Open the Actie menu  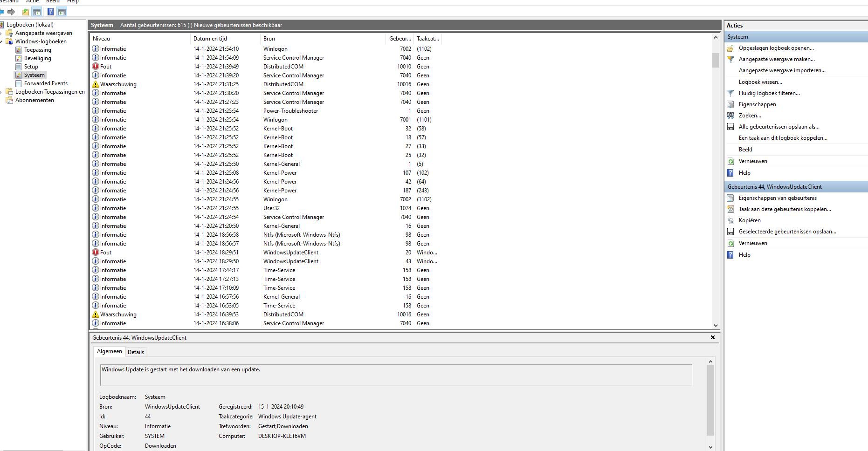tap(32, 1)
